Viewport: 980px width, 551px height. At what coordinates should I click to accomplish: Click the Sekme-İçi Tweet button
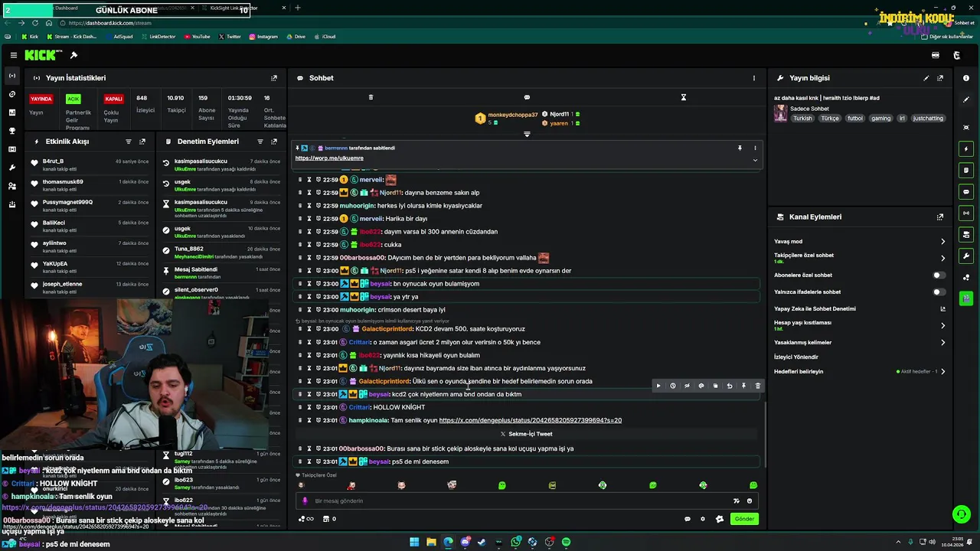(526, 434)
